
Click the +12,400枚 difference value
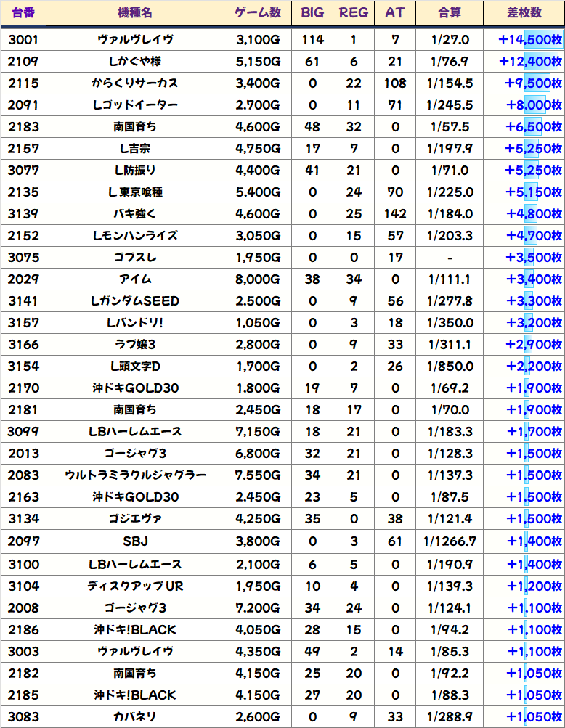pyautogui.click(x=530, y=62)
